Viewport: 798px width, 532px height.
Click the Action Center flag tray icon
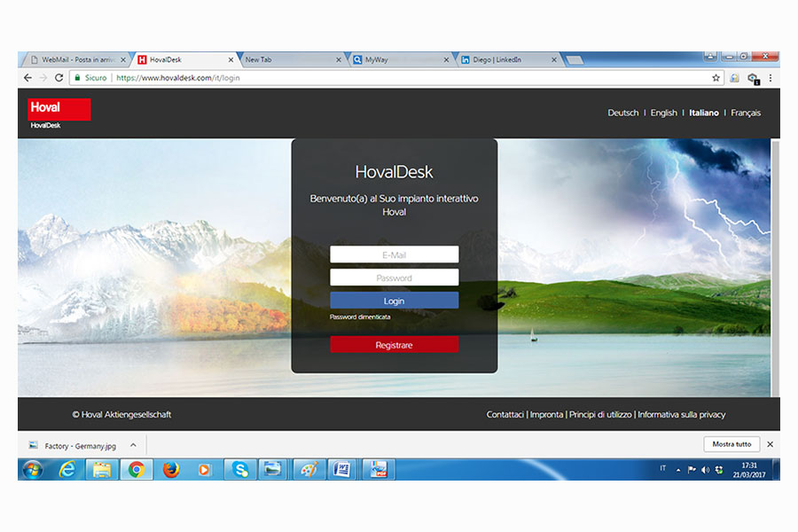692,470
